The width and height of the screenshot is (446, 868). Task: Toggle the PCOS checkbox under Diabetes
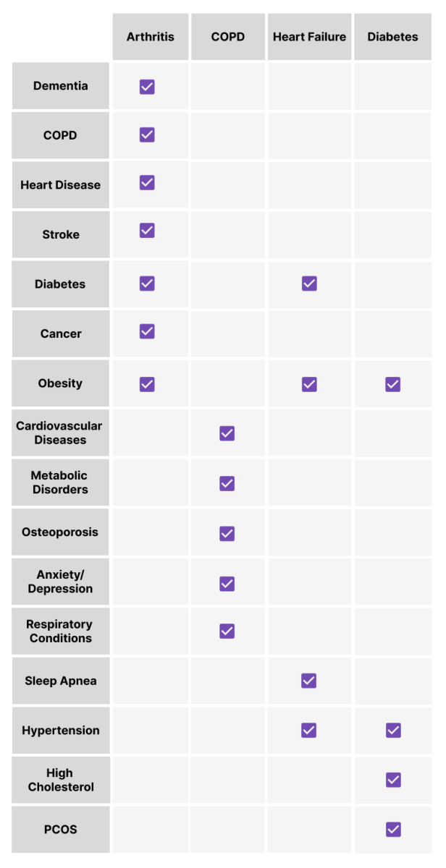coord(393,829)
